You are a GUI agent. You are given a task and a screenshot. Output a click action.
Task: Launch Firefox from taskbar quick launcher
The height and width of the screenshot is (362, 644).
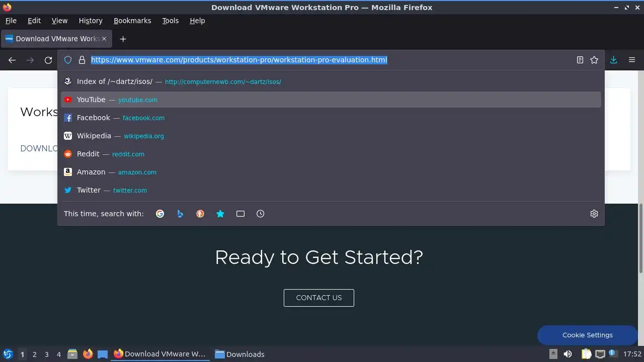[88, 354]
